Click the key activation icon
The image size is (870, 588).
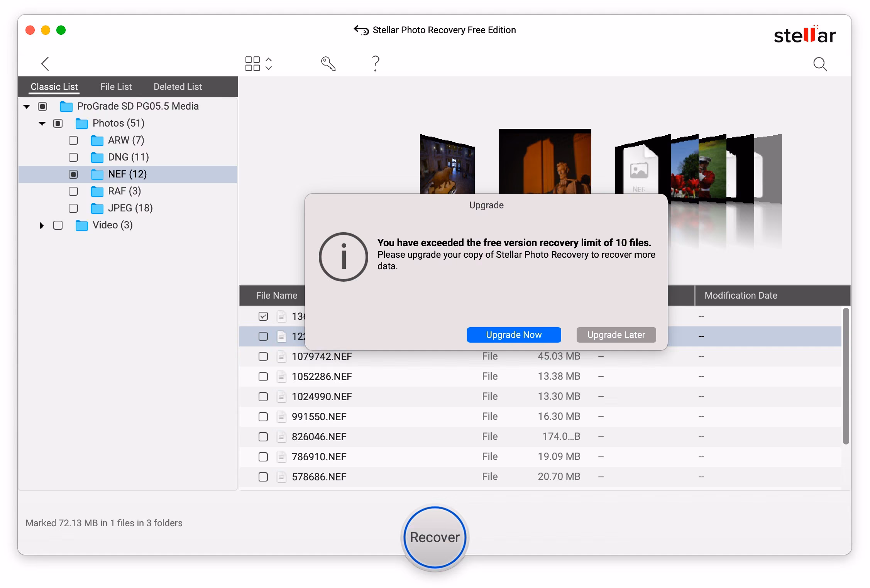click(x=328, y=64)
